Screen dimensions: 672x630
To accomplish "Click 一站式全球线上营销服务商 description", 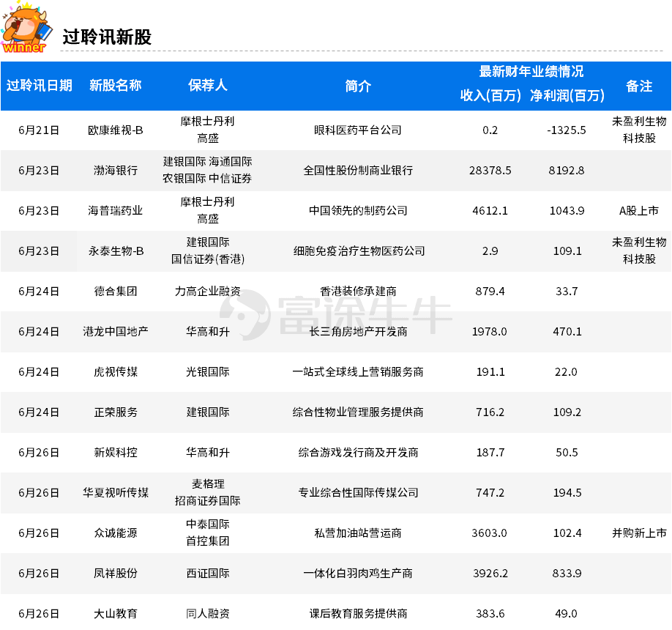I will click(x=358, y=372).
